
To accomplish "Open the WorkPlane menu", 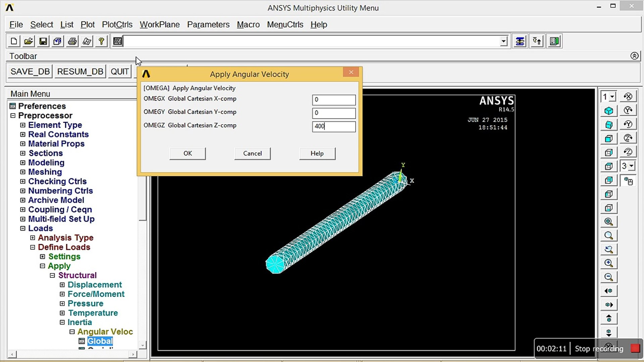I will pos(160,24).
